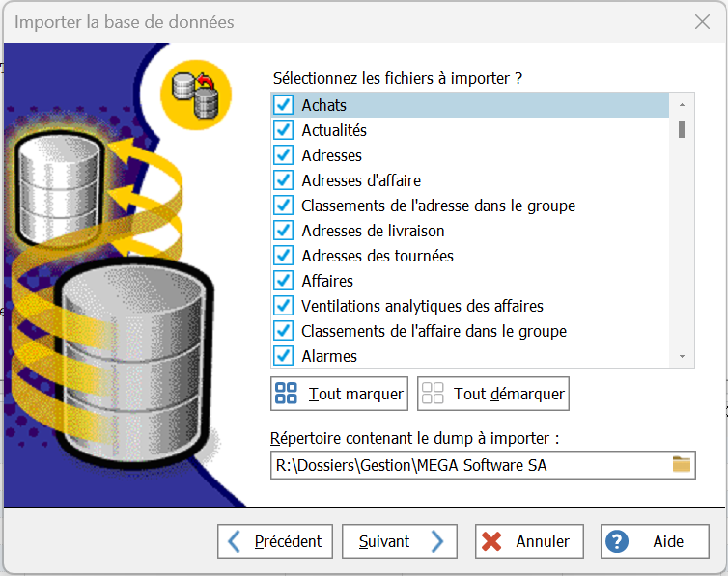Close the Importer la base de données dialog
Image resolution: width=728 pixels, height=576 pixels.
coord(702,21)
